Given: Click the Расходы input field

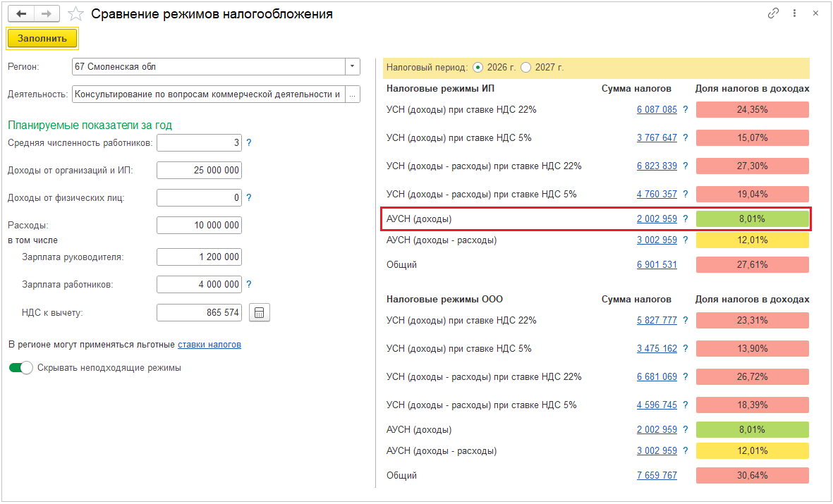Looking at the screenshot, I should tap(199, 226).
